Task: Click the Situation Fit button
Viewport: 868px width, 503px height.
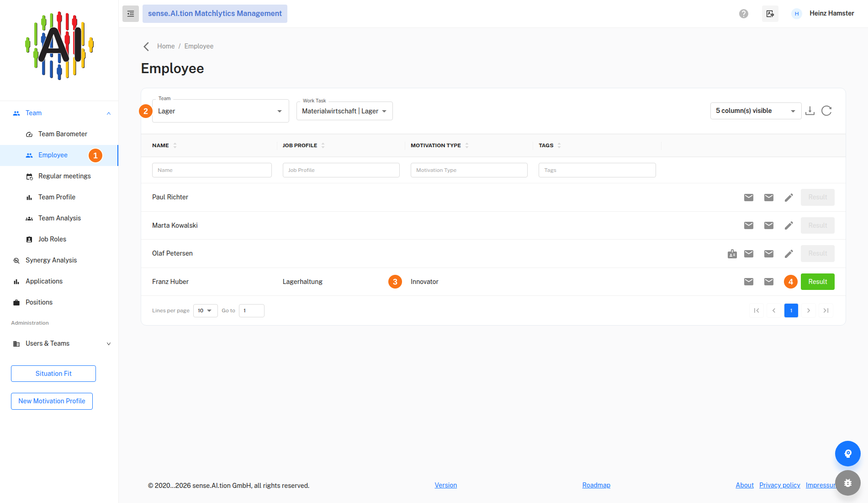Action: tap(53, 374)
